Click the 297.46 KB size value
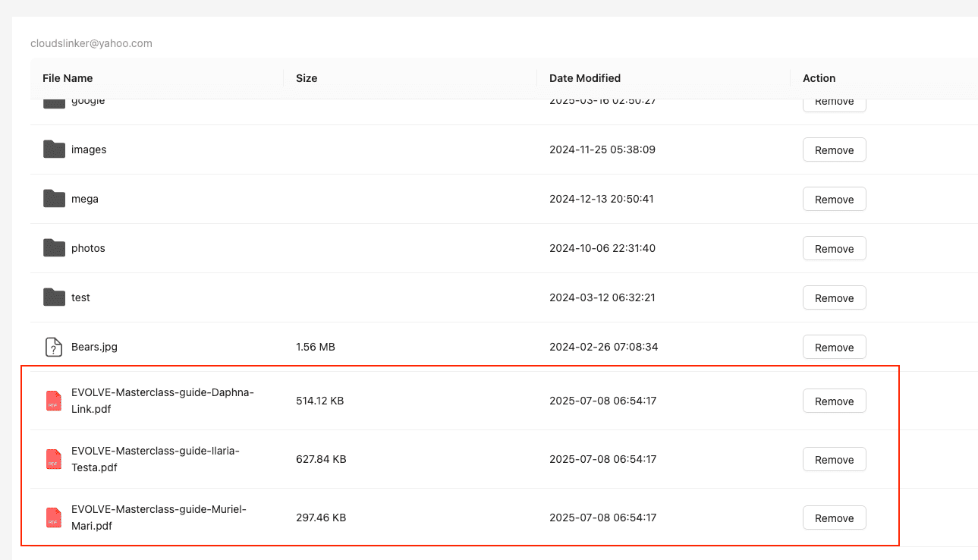The height and width of the screenshot is (560, 978). pos(321,518)
